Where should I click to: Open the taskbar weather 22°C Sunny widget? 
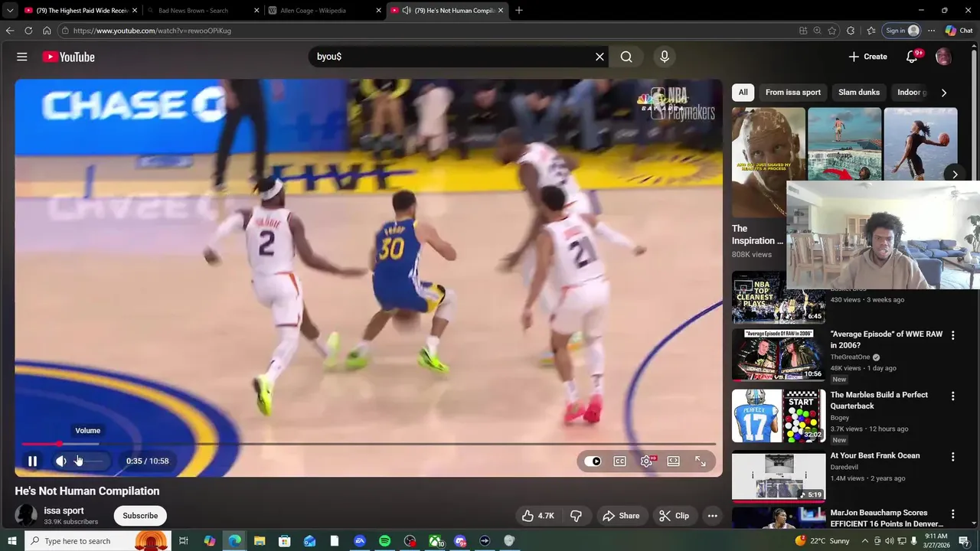coord(822,541)
